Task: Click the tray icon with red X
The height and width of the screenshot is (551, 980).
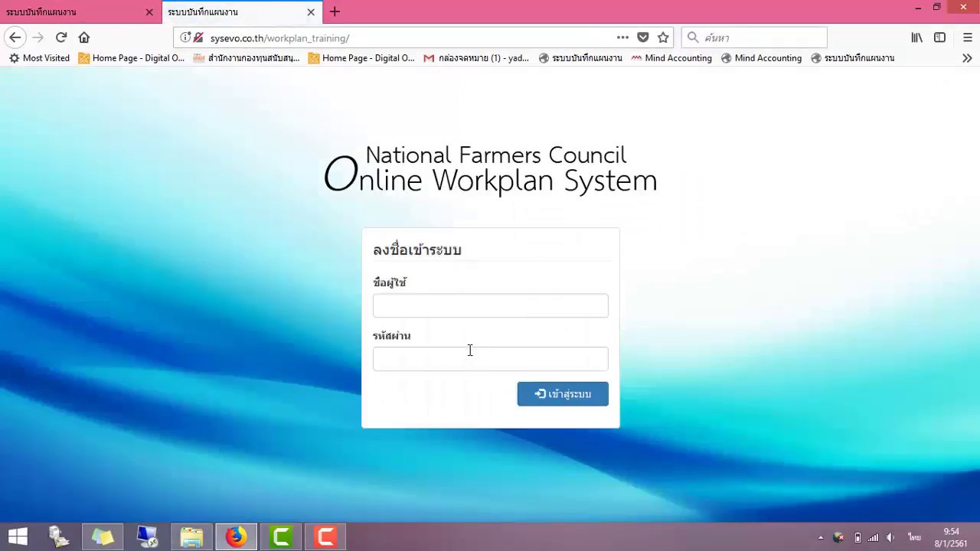Action: (838, 538)
